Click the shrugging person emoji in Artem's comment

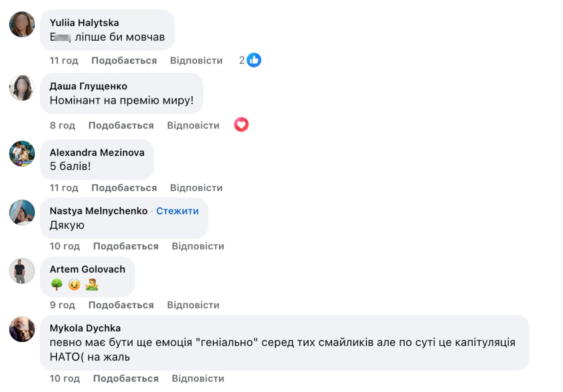(x=92, y=285)
